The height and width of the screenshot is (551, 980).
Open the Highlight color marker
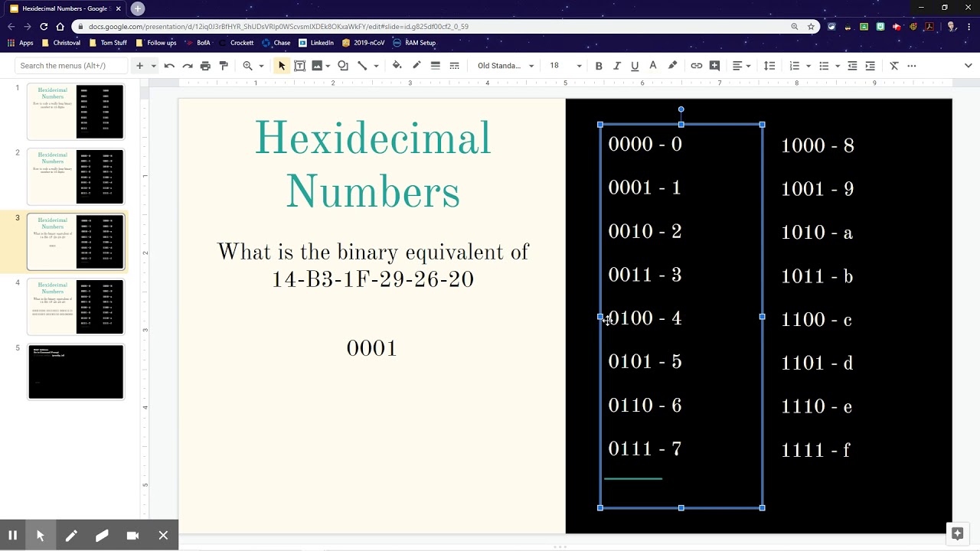coord(672,66)
